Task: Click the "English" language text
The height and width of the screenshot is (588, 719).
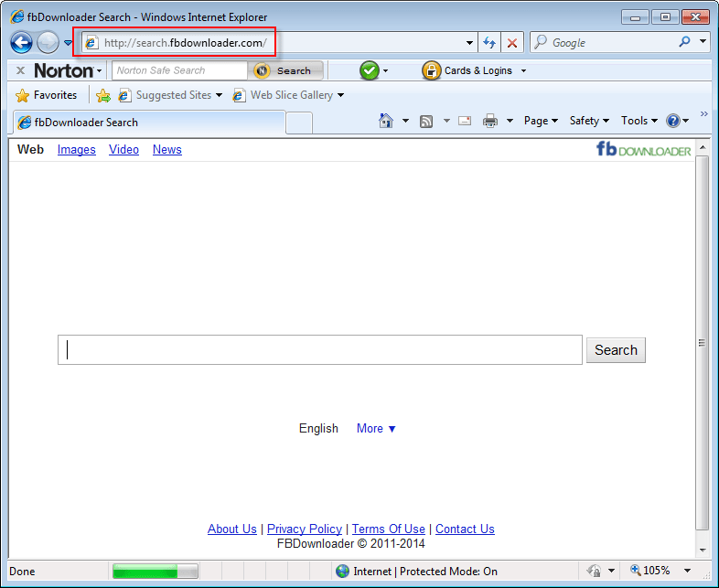Action: [318, 429]
